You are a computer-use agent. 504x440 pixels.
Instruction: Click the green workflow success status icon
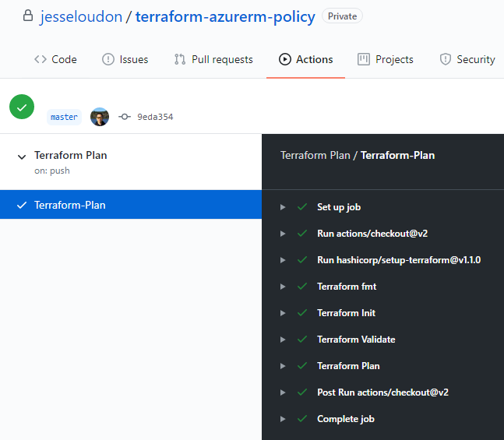click(22, 107)
